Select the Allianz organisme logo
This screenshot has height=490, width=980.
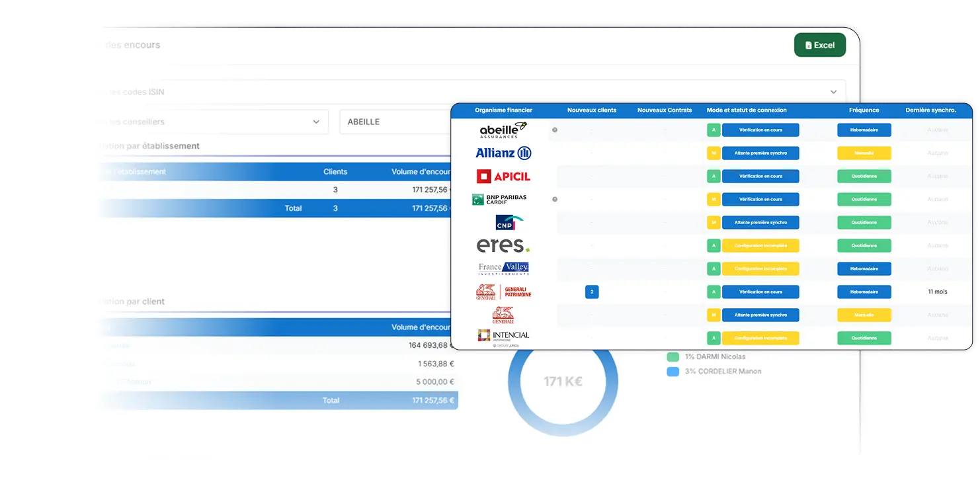pos(503,153)
